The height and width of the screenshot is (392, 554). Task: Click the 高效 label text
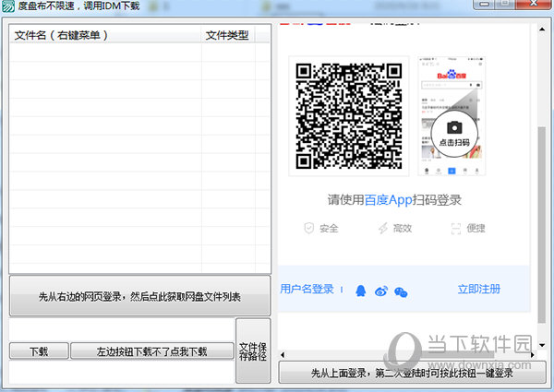[403, 229]
